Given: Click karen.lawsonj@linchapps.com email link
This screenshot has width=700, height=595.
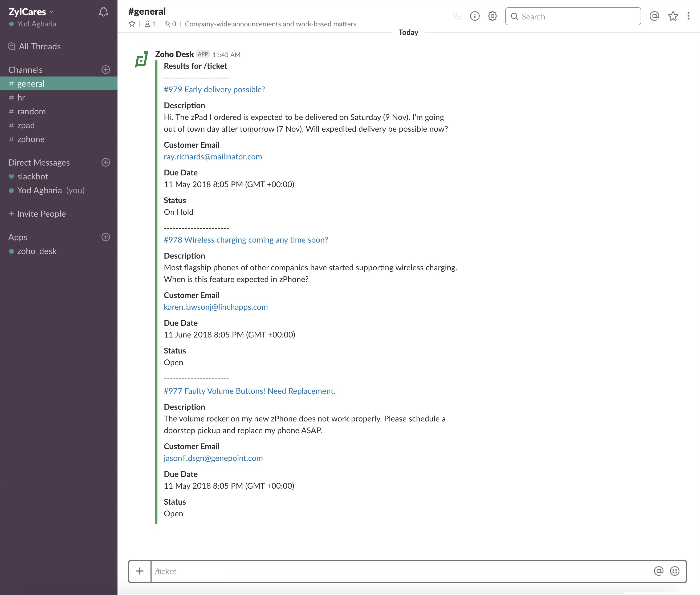Looking at the screenshot, I should click(x=215, y=307).
